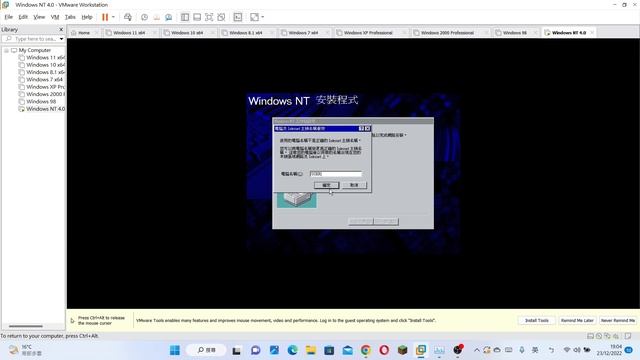
Task: Take a snapshot using the clock icon
Action: 144,17
